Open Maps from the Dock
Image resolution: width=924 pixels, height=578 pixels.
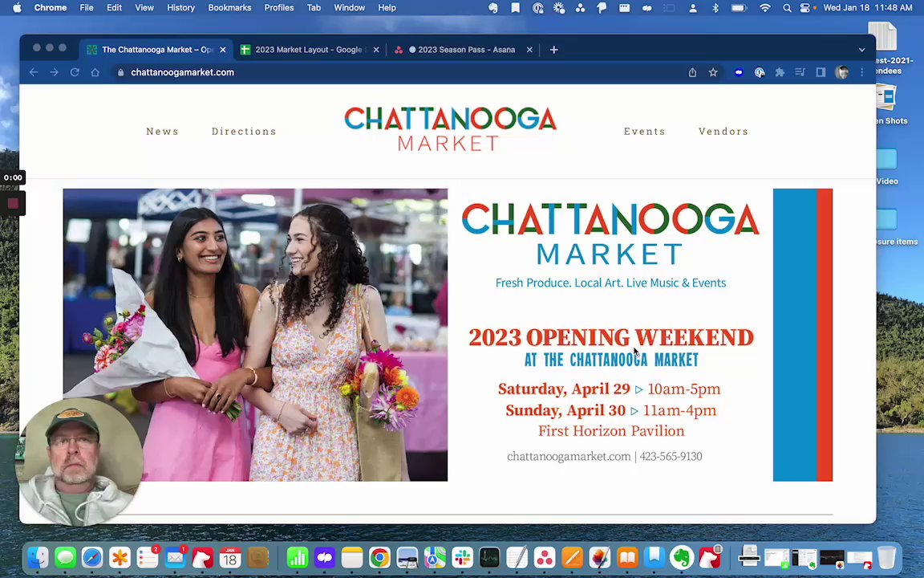(x=435, y=557)
